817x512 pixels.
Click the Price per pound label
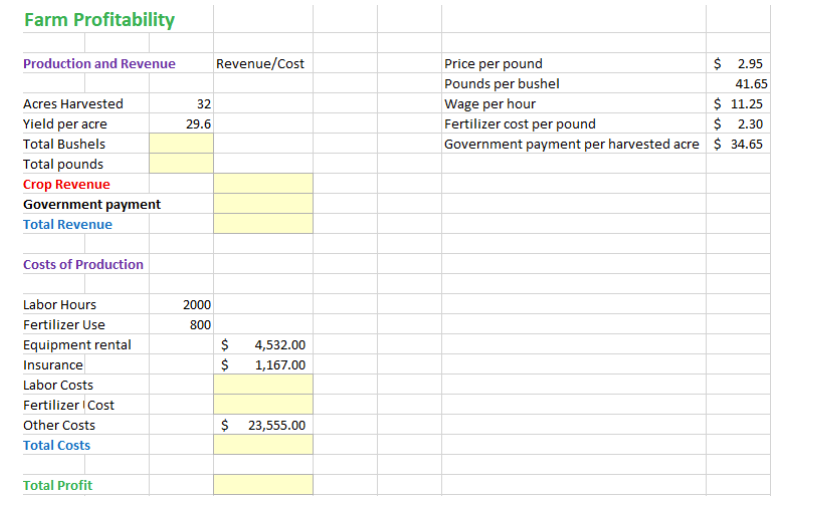click(493, 64)
